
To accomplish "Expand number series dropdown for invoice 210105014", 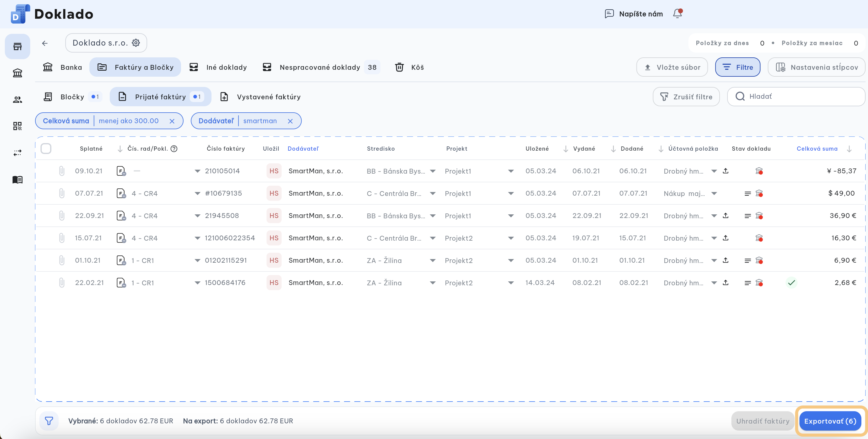I will pos(197,171).
